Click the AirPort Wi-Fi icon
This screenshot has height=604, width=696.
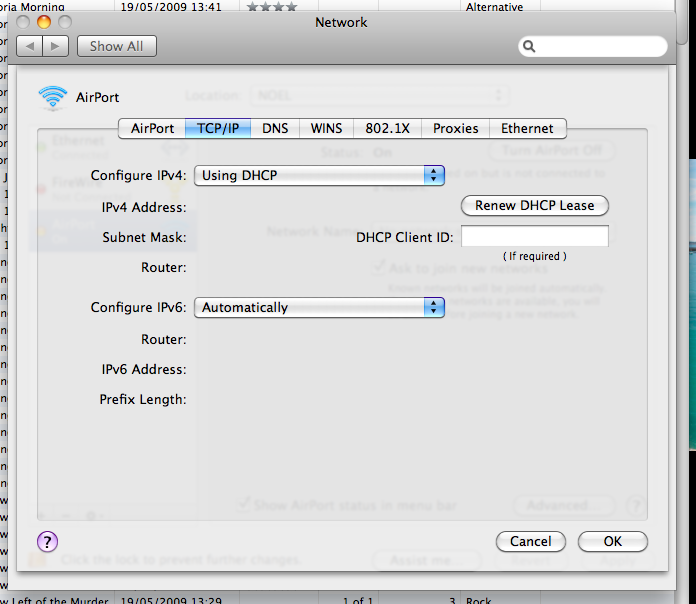click(x=53, y=97)
